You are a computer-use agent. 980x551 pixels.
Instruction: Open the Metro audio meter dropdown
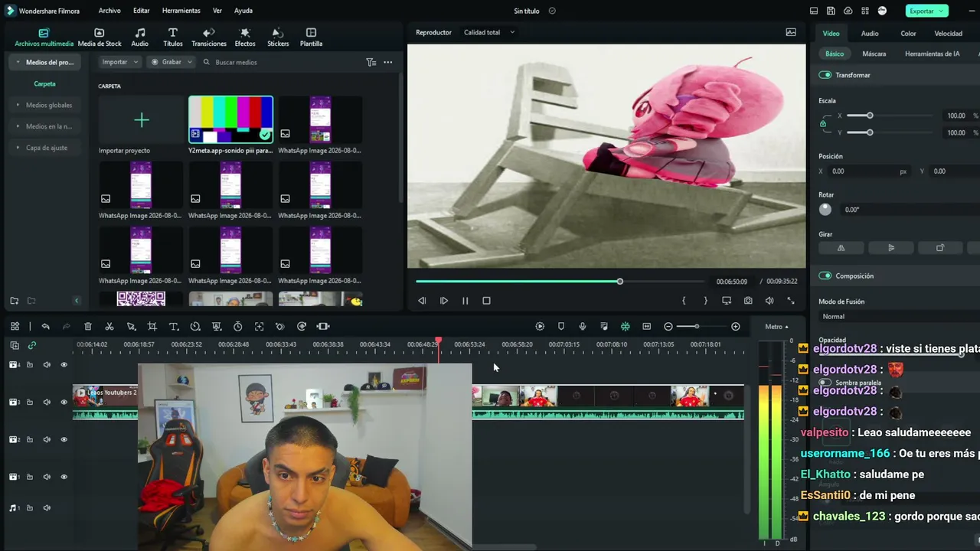pyautogui.click(x=776, y=327)
